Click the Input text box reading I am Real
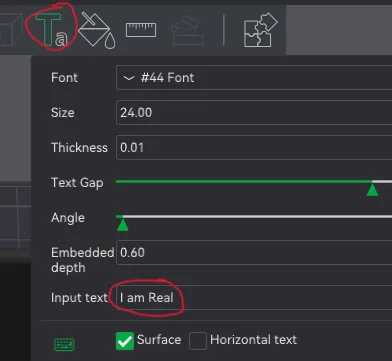 click(254, 297)
